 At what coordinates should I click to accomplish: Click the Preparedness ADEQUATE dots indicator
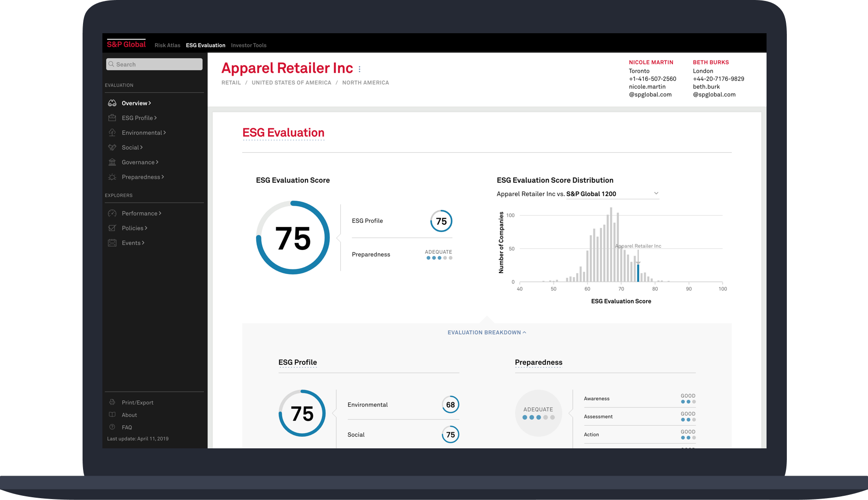[439, 258]
